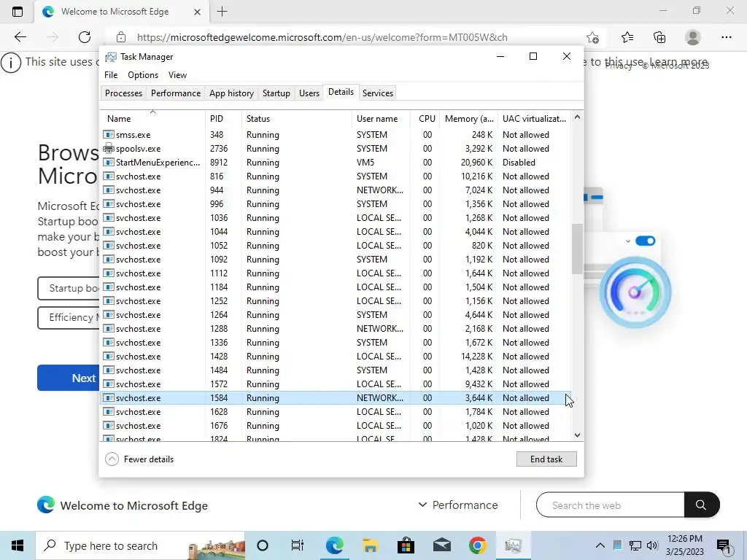Click the Efficiency Mode button
Viewport: 747px width, 560px height.
(68, 317)
